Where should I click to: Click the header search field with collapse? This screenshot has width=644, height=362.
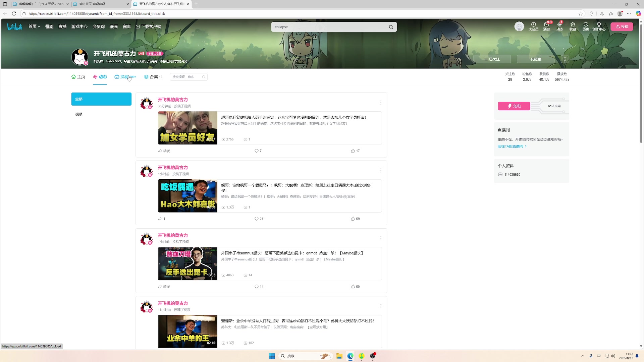point(329,27)
